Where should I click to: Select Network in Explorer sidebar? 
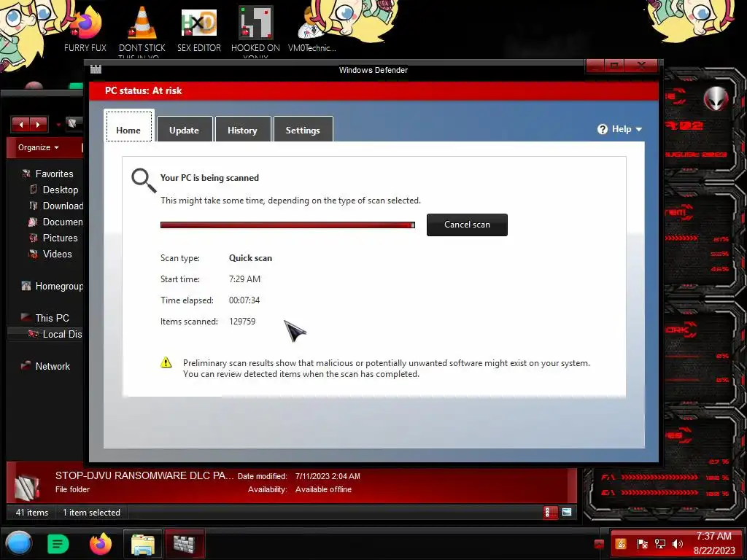52,366
